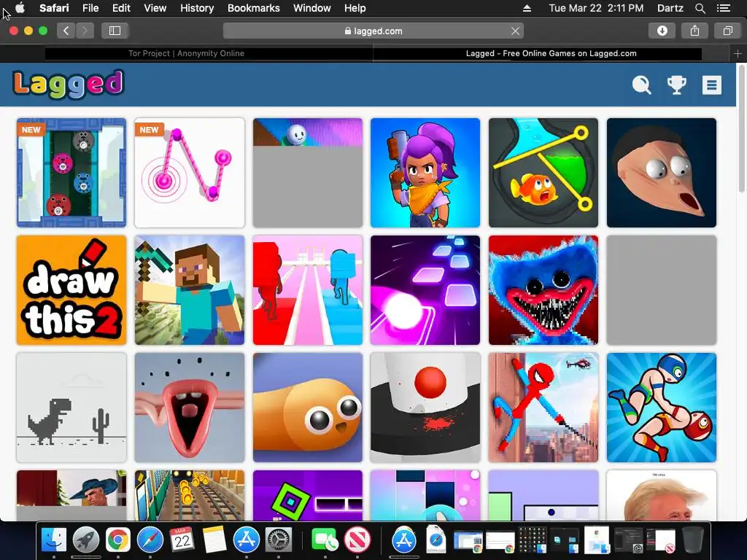Open the wrestlers fighting game thumbnail
Viewport: 747px width, 560px height.
click(661, 408)
